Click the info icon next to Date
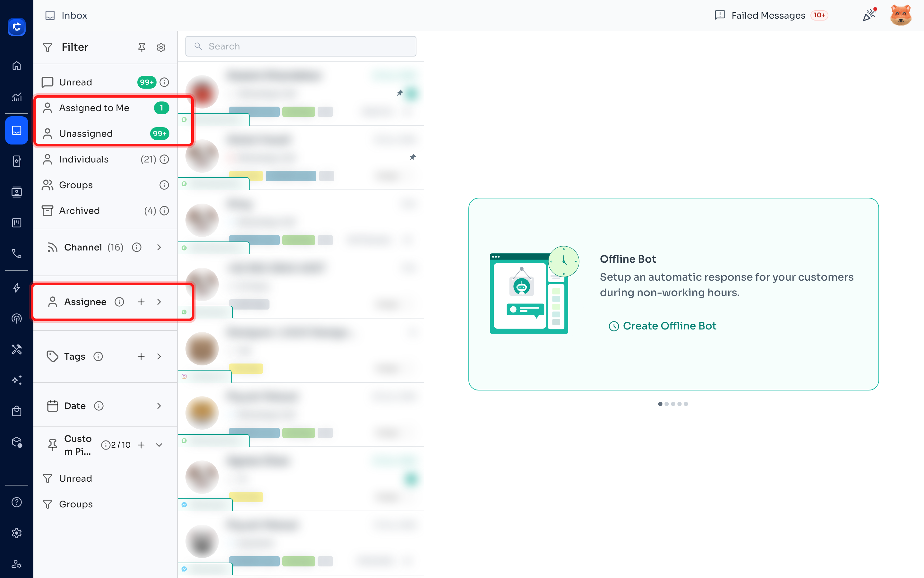This screenshot has height=578, width=924. coord(99,406)
